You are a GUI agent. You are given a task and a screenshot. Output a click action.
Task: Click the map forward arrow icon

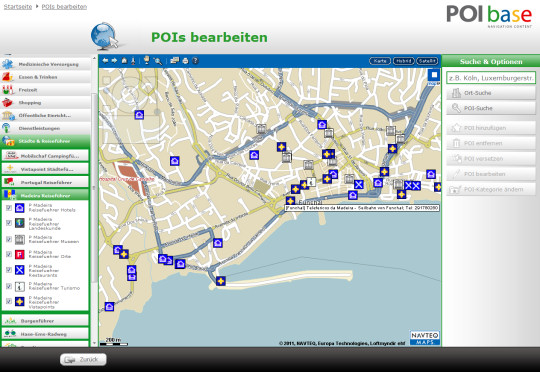click(114, 61)
